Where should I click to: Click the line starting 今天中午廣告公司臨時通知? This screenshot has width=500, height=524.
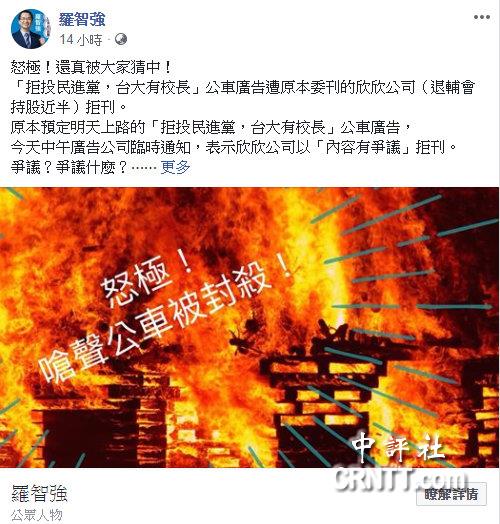(234, 147)
